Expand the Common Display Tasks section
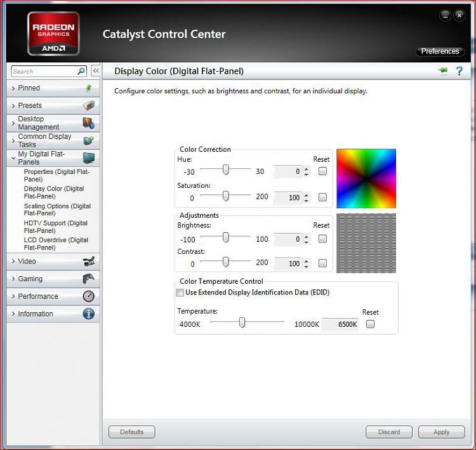 tap(13, 141)
